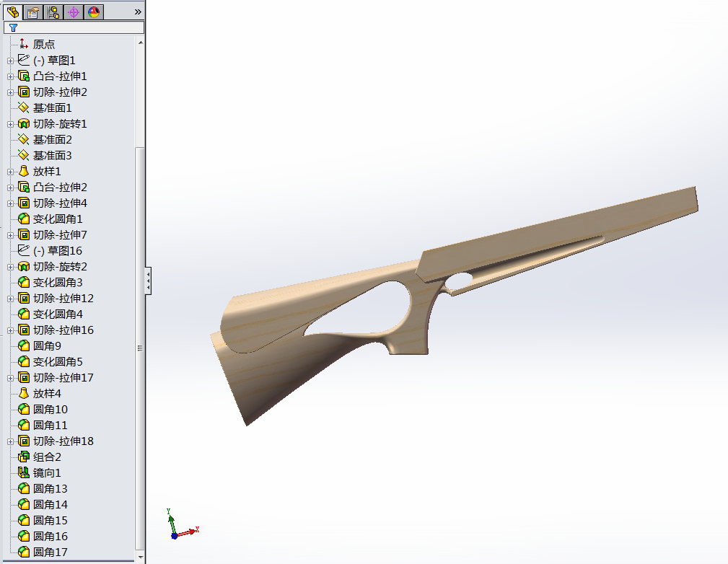Switch to the ConfigurationManager tab
Viewport: 728px width, 564px height.
pyautogui.click(x=51, y=12)
